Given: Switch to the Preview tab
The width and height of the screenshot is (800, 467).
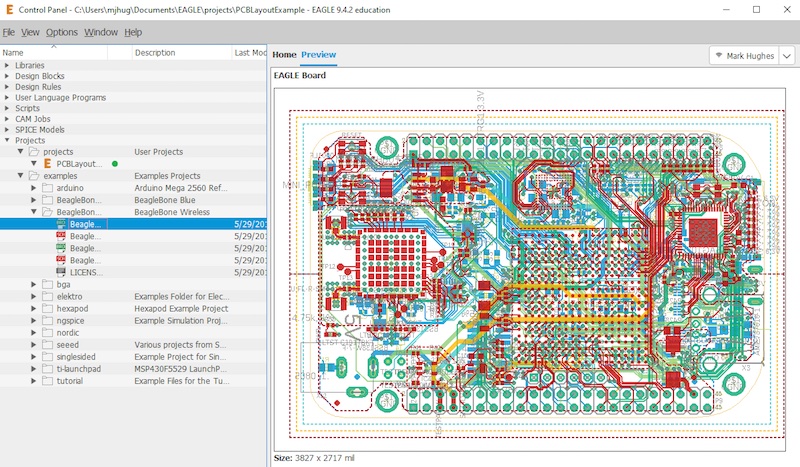Looking at the screenshot, I should pos(318,55).
